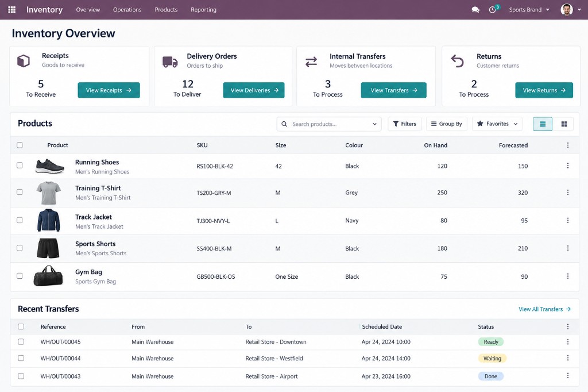The image size is (588, 392).
Task: Open the Reporting menu
Action: 204,10
